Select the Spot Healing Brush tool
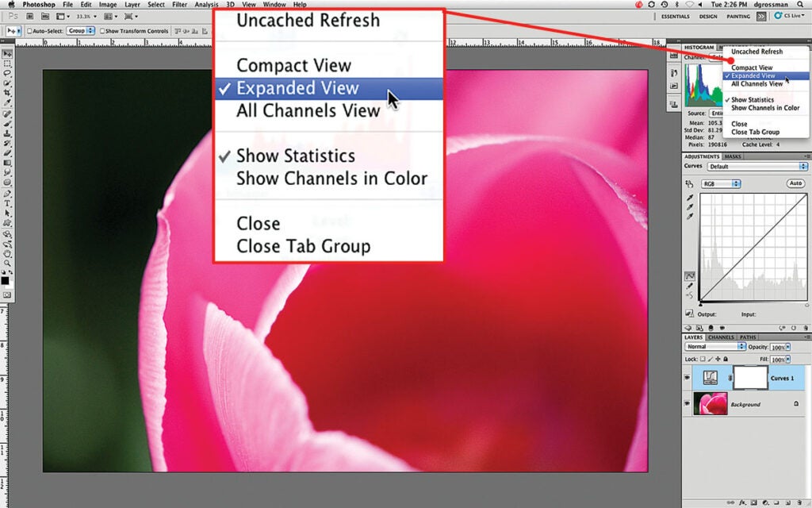Viewport: 812px width, 508px height. (7, 114)
